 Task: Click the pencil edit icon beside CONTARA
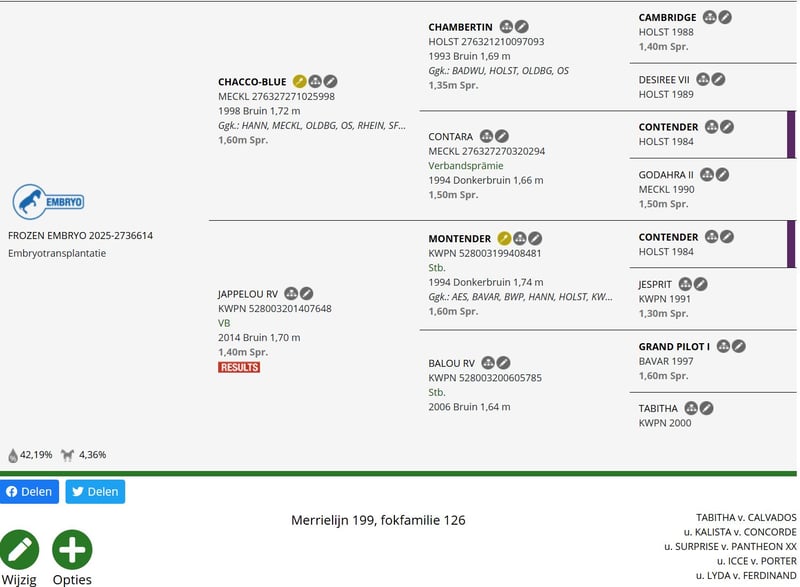[502, 136]
